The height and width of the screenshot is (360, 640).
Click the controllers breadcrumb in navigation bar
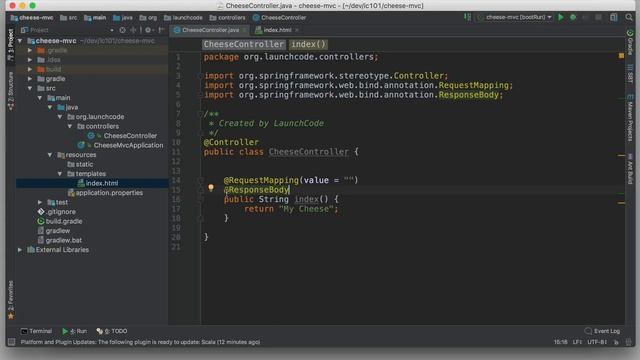pos(227,18)
